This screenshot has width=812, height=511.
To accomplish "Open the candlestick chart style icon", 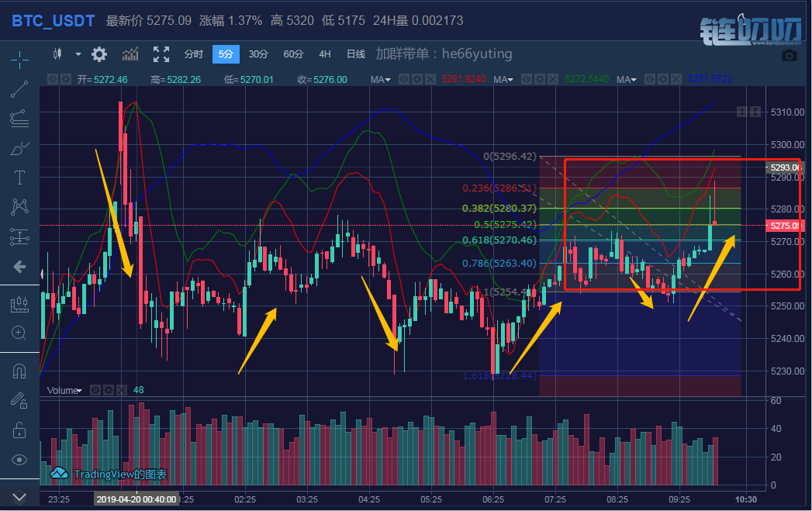I will 57,54.
